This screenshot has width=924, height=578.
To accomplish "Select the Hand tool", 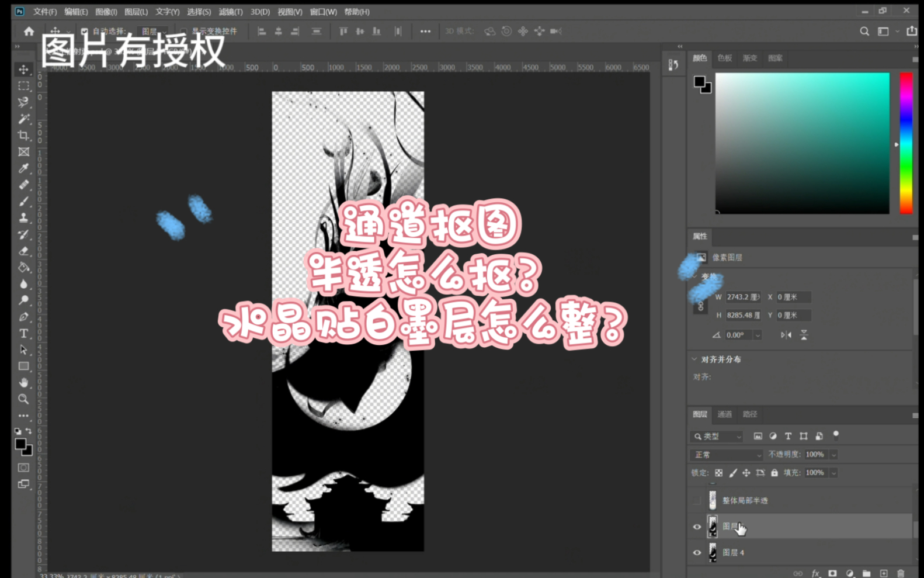I will pyautogui.click(x=23, y=382).
